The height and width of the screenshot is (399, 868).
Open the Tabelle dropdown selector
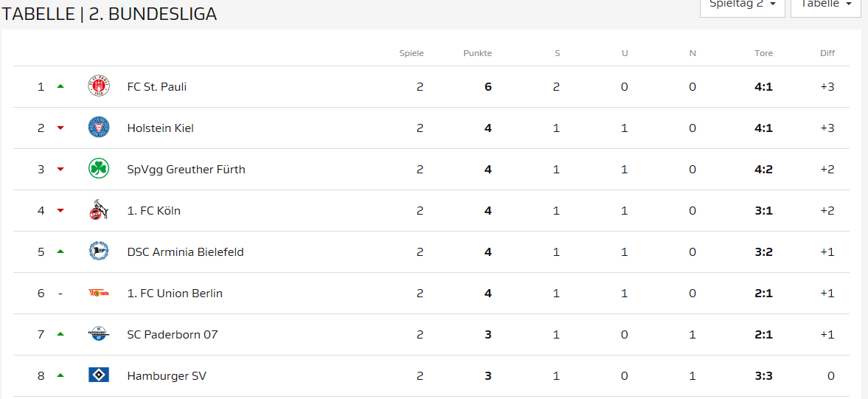[825, 4]
